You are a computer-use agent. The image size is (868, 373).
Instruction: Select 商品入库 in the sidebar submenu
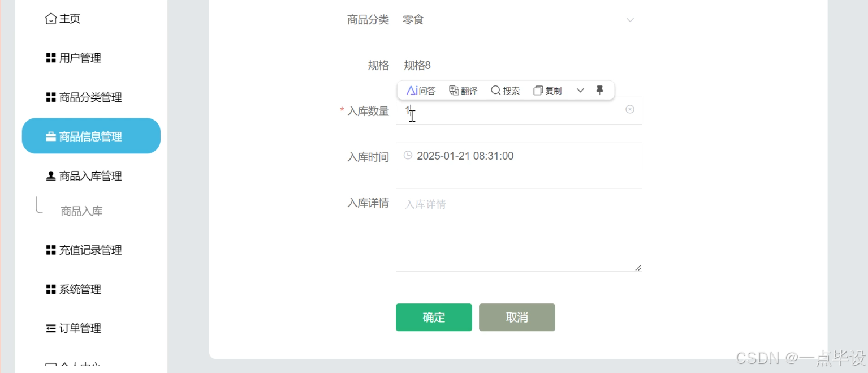(80, 211)
